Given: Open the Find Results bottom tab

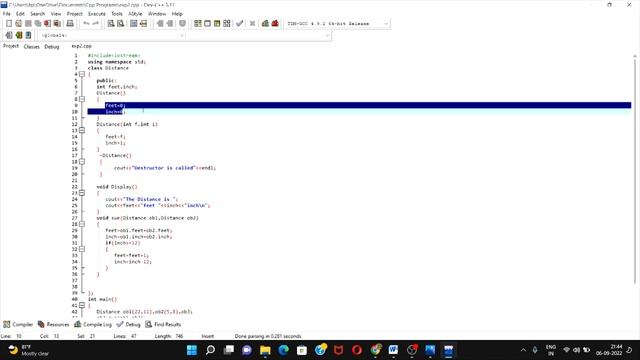Looking at the screenshot, I should tap(163, 324).
